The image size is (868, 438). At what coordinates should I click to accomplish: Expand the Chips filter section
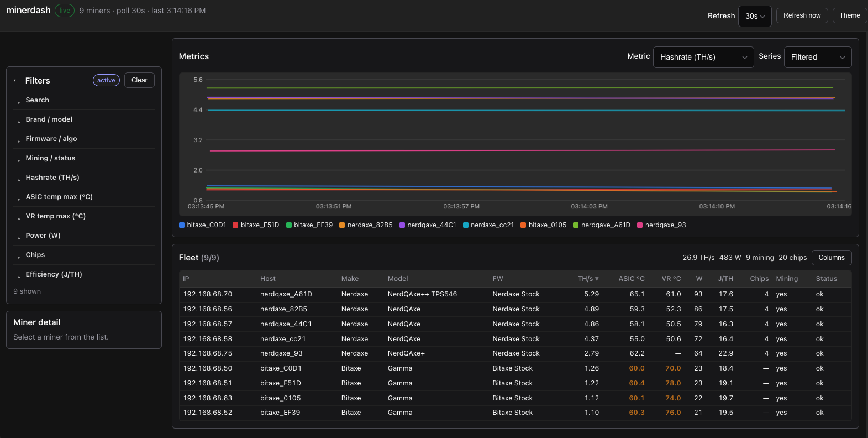[x=84, y=255]
